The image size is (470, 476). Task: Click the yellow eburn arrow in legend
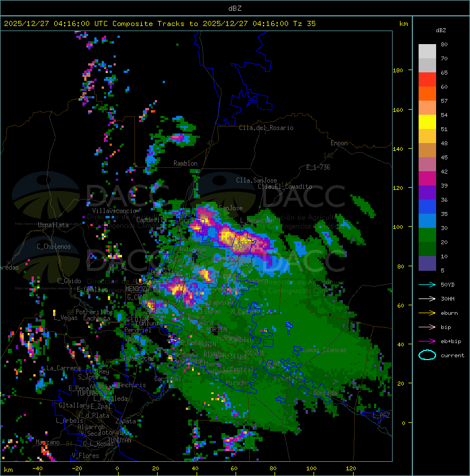point(427,313)
